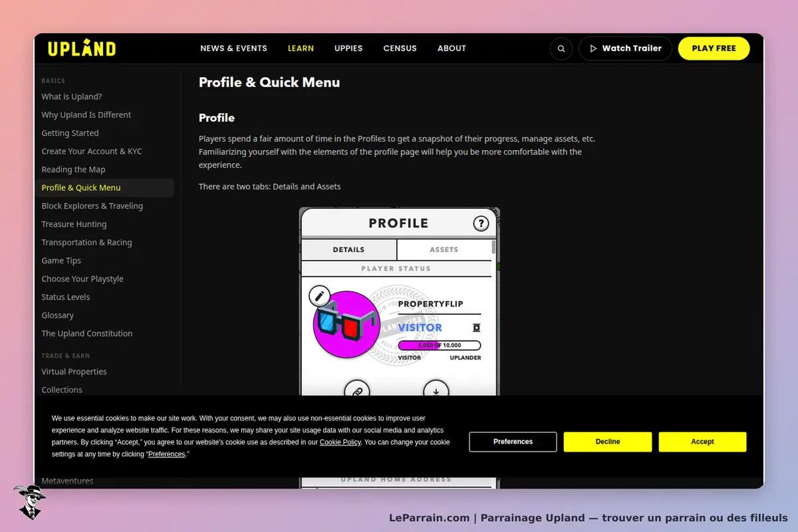
Task: Click the UPLAND HOME ADDRESS header
Action: 396,479
